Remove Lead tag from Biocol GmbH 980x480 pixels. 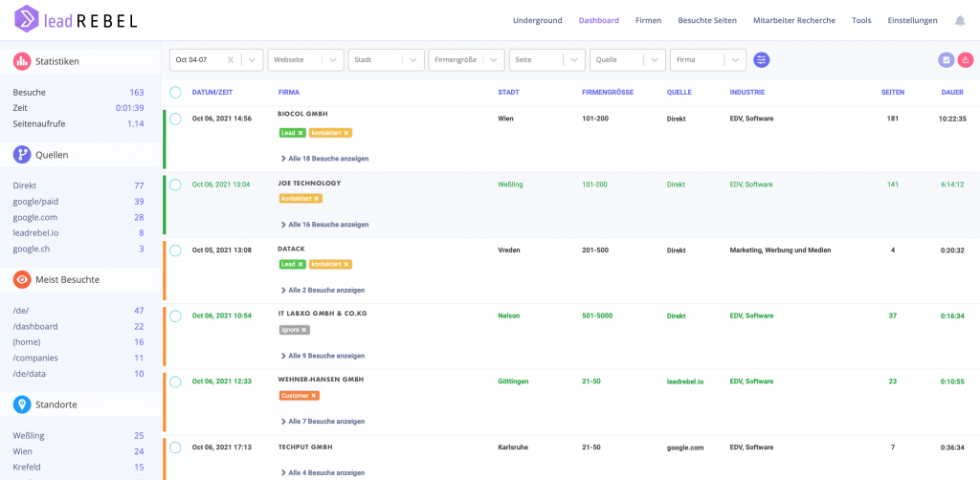[x=300, y=133]
